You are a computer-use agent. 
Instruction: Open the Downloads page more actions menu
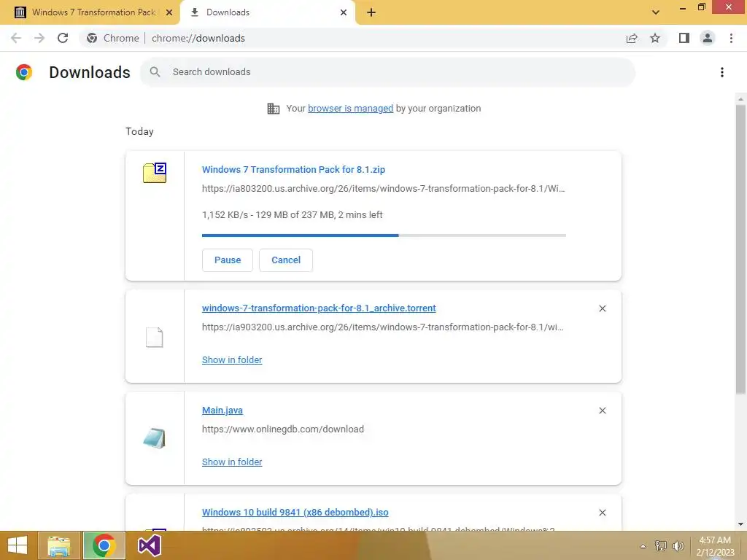(x=722, y=72)
